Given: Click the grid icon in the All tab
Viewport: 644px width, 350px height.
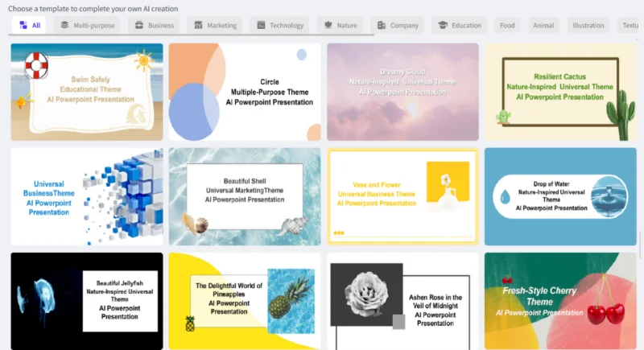Looking at the screenshot, I should 23,25.
